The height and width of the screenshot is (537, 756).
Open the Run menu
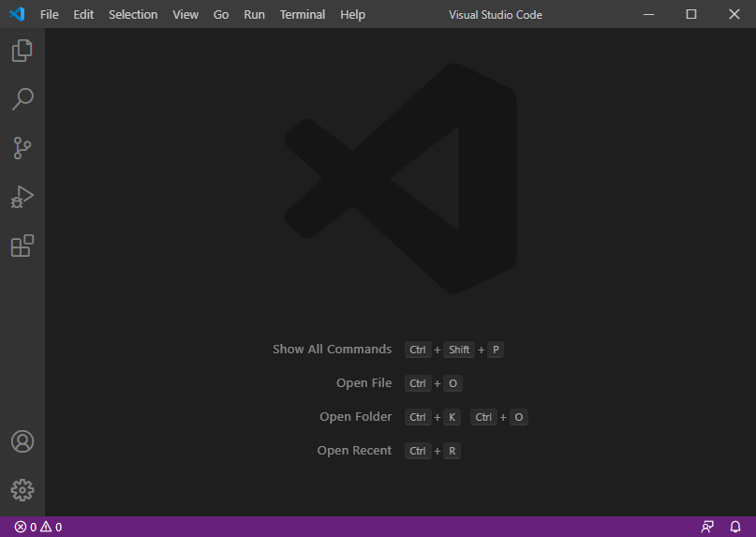(254, 14)
